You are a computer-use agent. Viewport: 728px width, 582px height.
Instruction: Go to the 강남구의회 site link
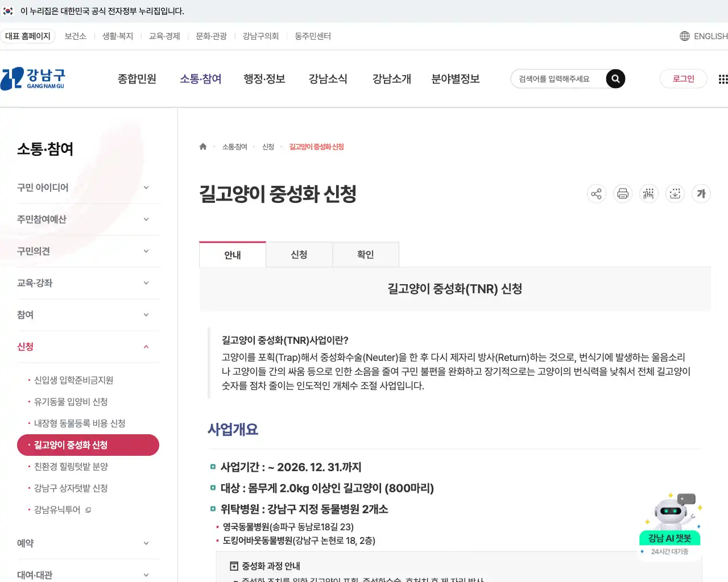click(261, 36)
